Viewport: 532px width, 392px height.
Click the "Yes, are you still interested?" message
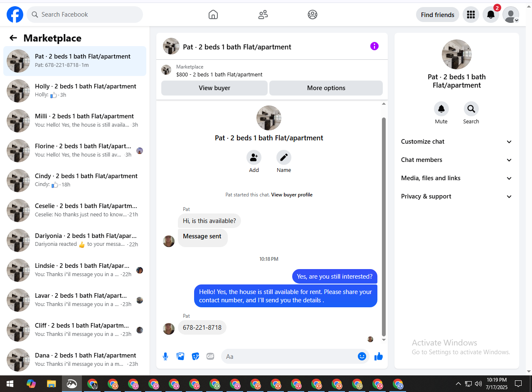click(x=335, y=277)
